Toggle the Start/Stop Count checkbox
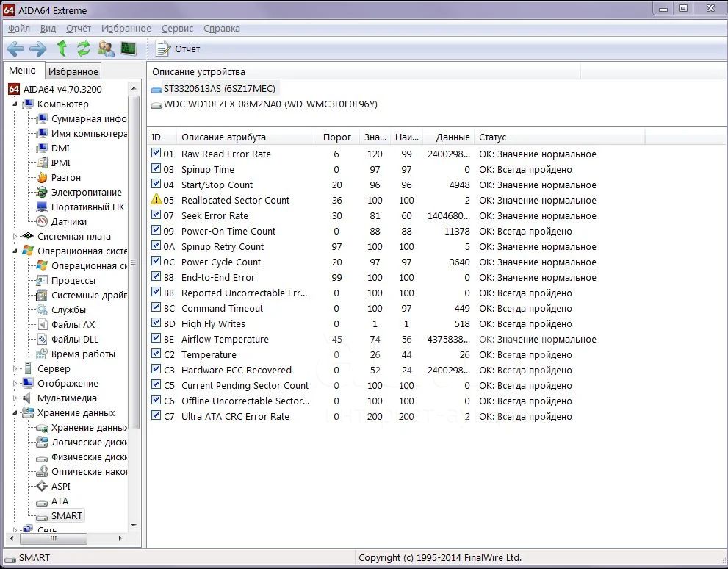Screen dimensions: 728x569 [x=156, y=184]
